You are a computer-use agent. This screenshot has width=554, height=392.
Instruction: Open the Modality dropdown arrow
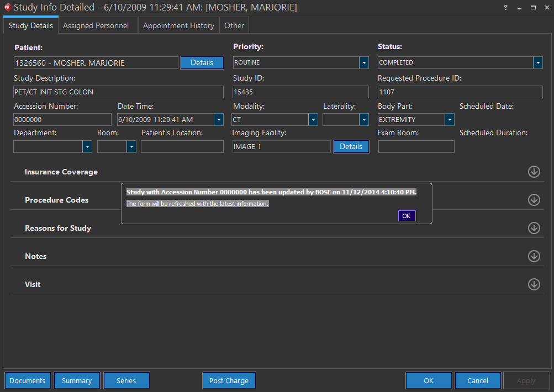pyautogui.click(x=313, y=119)
